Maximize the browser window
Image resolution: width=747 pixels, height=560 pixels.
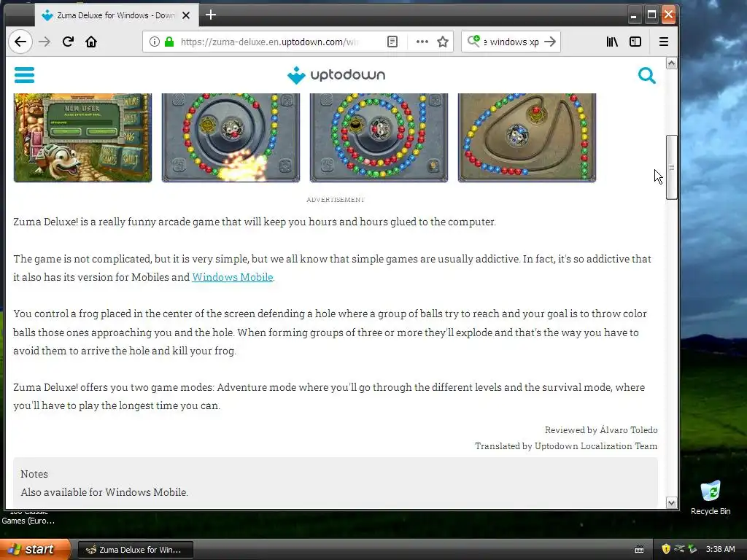[x=651, y=15]
